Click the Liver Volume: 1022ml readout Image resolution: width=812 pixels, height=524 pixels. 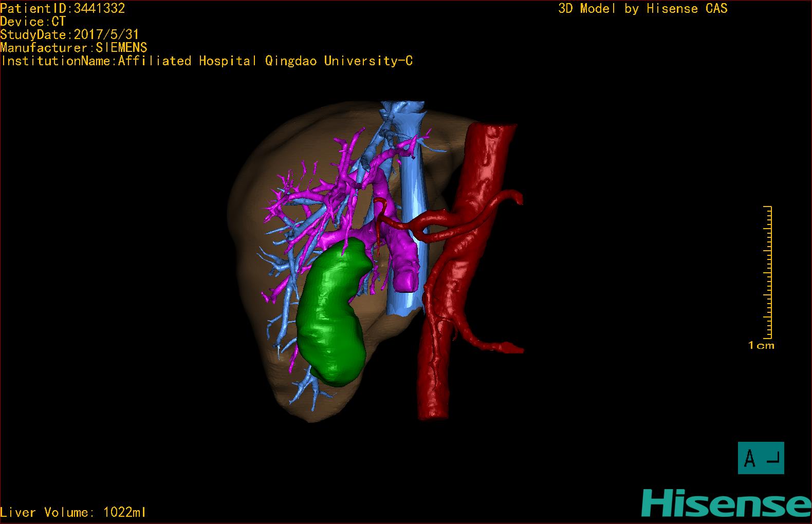73,512
